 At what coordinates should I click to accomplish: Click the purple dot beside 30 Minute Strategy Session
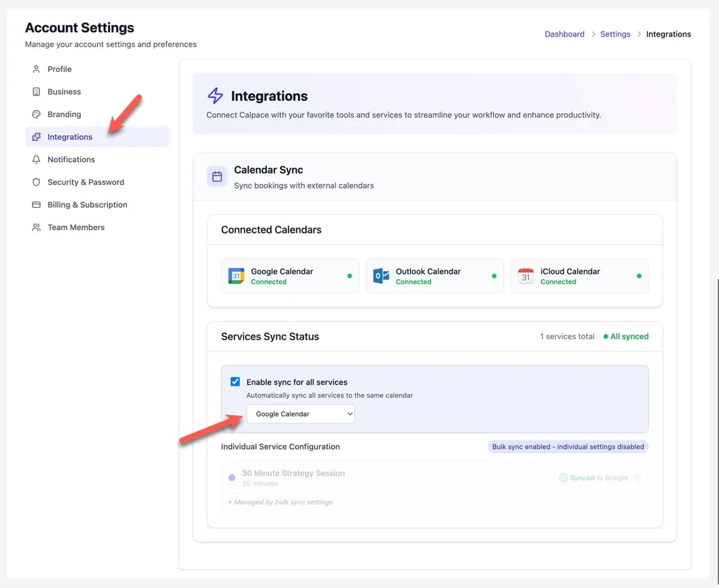[232, 478]
